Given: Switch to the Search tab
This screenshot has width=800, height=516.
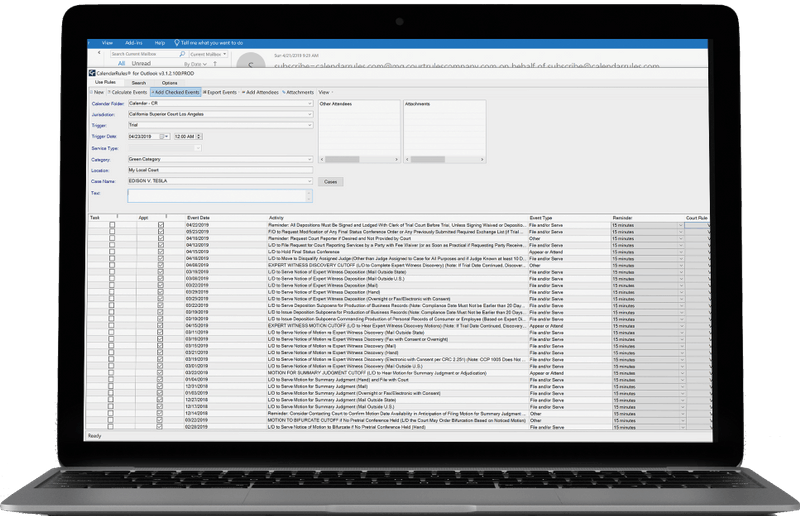Looking at the screenshot, I should 138,82.
